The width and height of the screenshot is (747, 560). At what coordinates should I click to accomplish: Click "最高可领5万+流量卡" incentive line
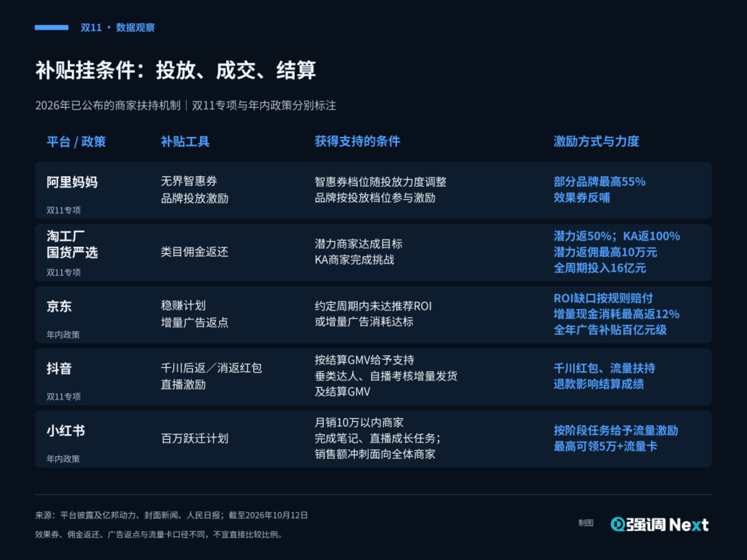pyautogui.click(x=605, y=446)
